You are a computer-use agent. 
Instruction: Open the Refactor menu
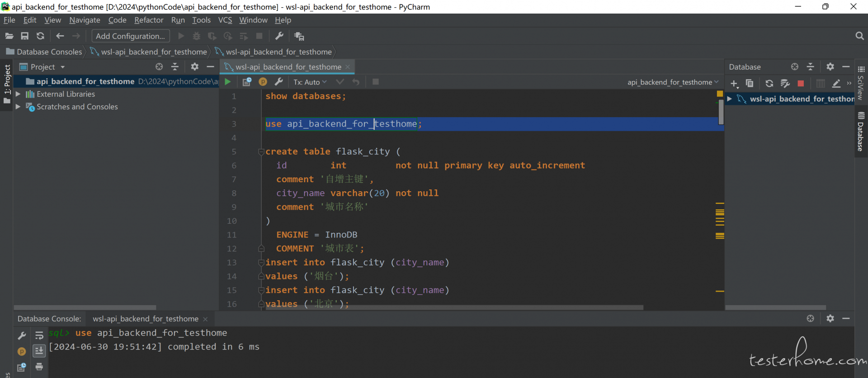click(149, 20)
